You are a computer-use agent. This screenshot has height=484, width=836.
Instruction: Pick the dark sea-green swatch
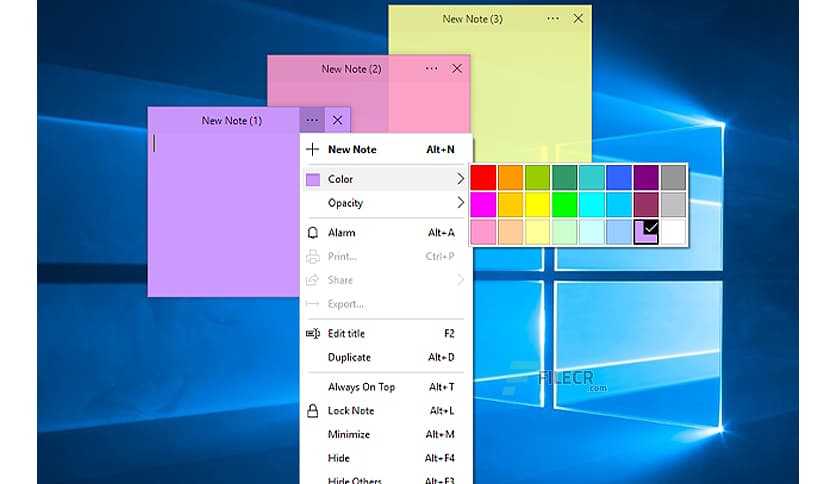tap(565, 178)
